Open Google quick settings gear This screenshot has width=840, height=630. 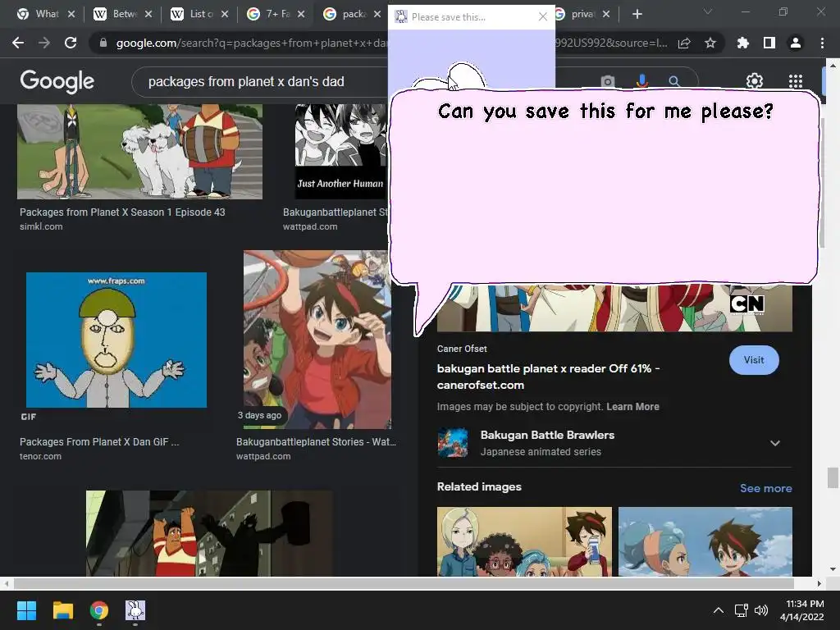click(x=755, y=81)
